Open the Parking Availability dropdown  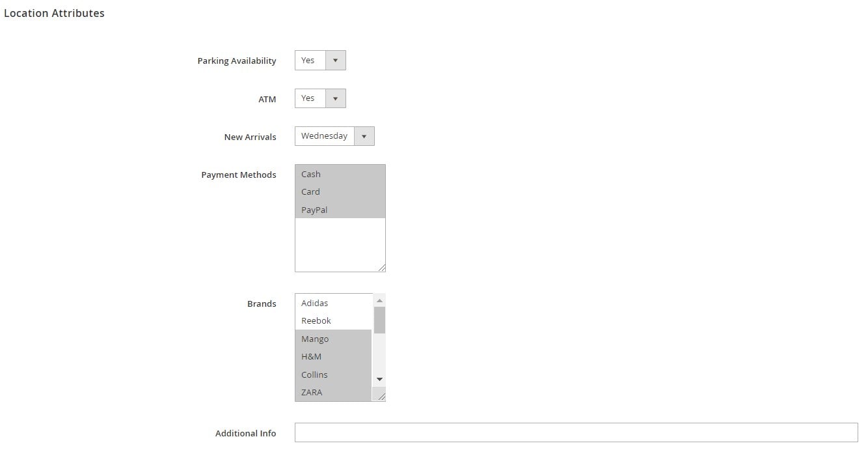click(x=320, y=61)
